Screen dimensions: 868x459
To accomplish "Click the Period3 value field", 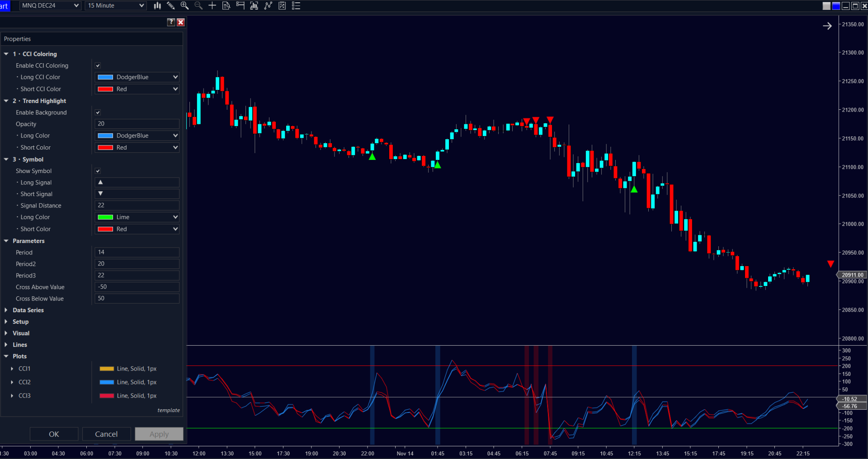I will point(137,275).
